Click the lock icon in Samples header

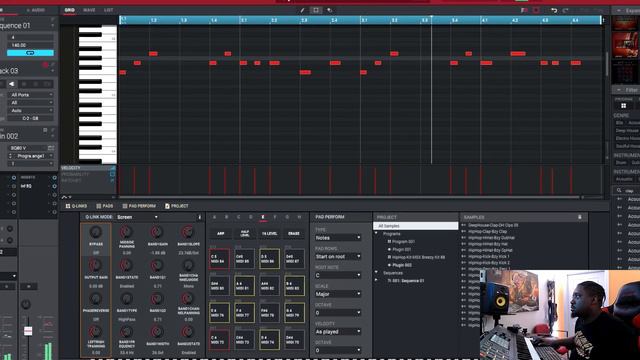[580, 217]
